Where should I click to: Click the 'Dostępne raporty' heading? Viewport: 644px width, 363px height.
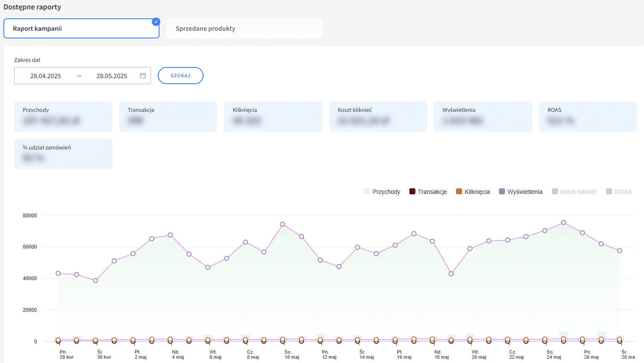click(32, 7)
